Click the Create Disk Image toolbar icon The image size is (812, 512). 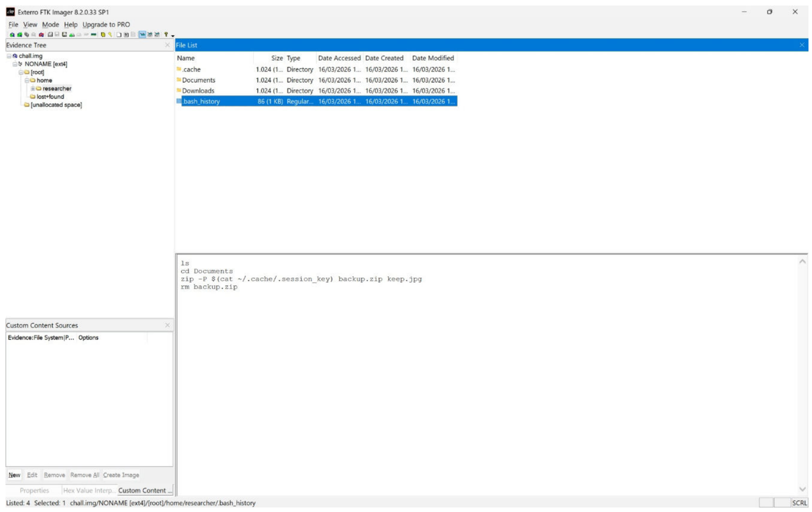click(50, 34)
